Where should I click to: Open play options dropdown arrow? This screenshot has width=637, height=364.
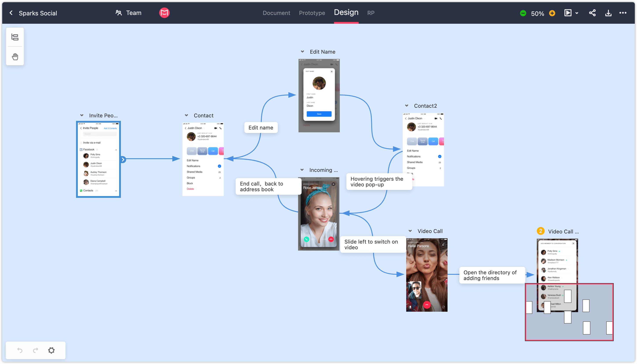(577, 13)
